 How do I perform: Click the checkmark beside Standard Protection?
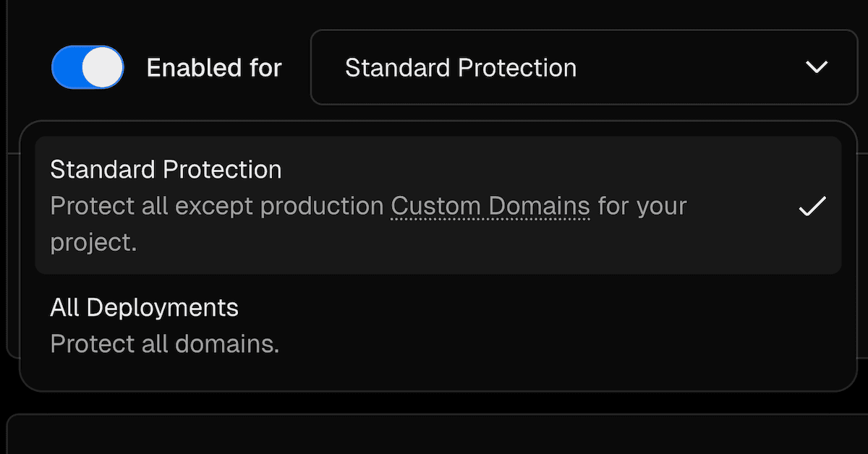812,207
